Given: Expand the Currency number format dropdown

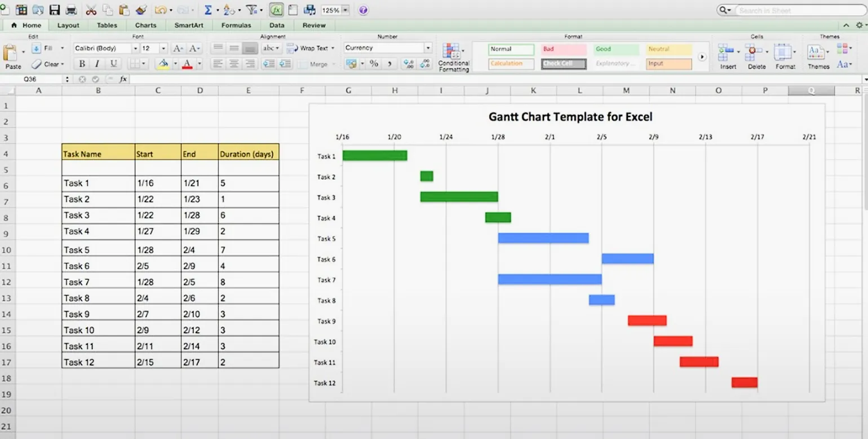Looking at the screenshot, I should (x=428, y=49).
